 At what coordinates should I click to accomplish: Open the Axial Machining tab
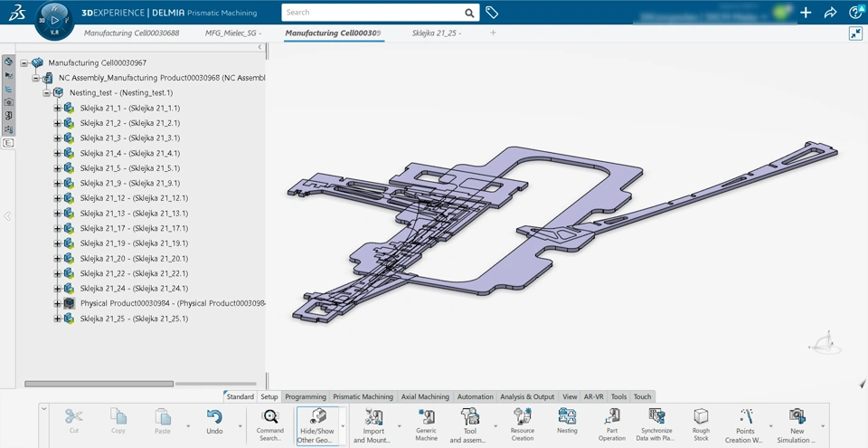pos(425,396)
